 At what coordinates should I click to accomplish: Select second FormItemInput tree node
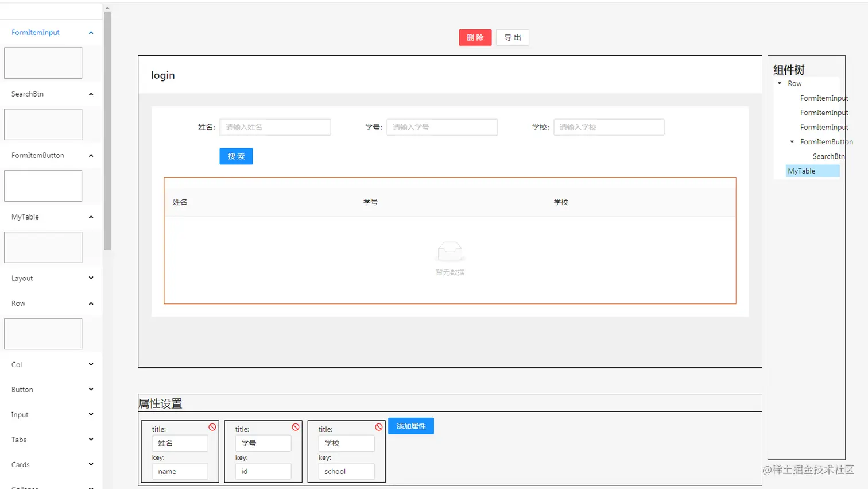[x=824, y=113]
